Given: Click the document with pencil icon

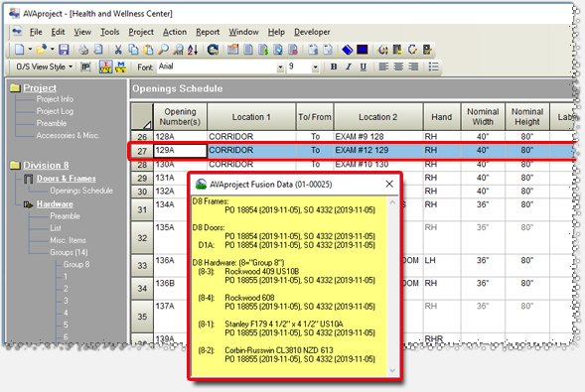Looking at the screenshot, I should (427, 50).
